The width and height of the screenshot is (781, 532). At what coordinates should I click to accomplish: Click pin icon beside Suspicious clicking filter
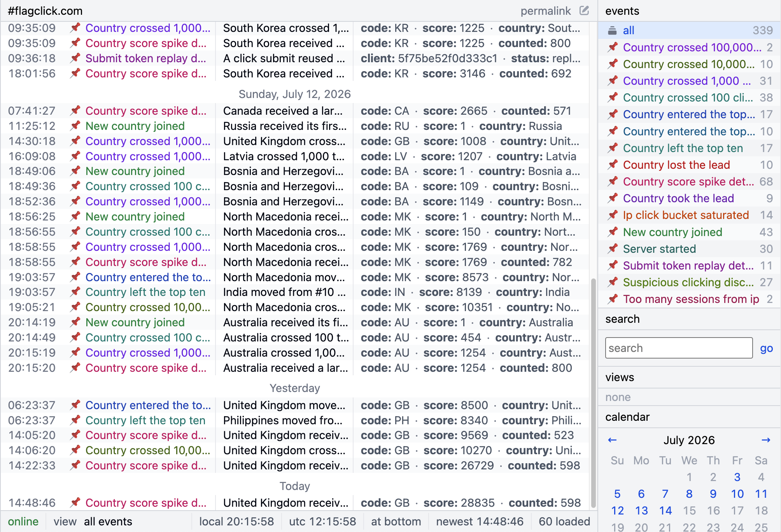click(613, 282)
